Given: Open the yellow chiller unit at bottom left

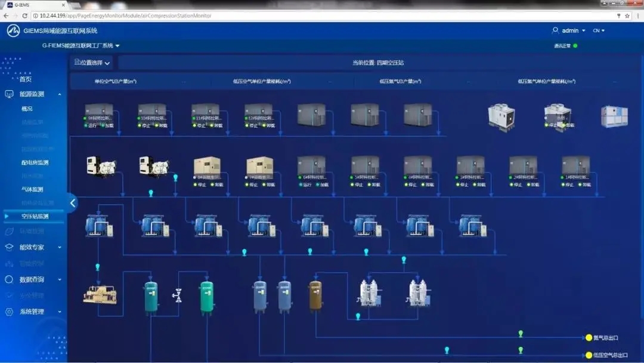Looking at the screenshot, I should tap(100, 294).
